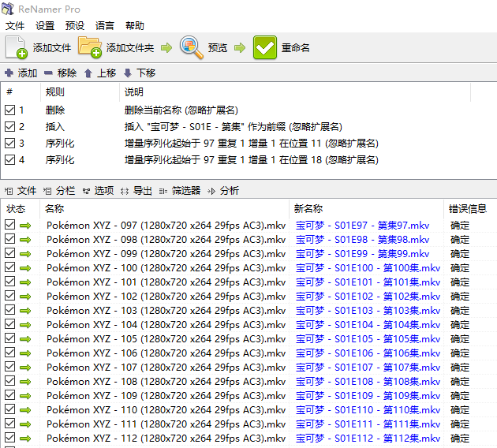Click the Preview magnifier icon
The width and height of the screenshot is (497, 448).
point(192,47)
